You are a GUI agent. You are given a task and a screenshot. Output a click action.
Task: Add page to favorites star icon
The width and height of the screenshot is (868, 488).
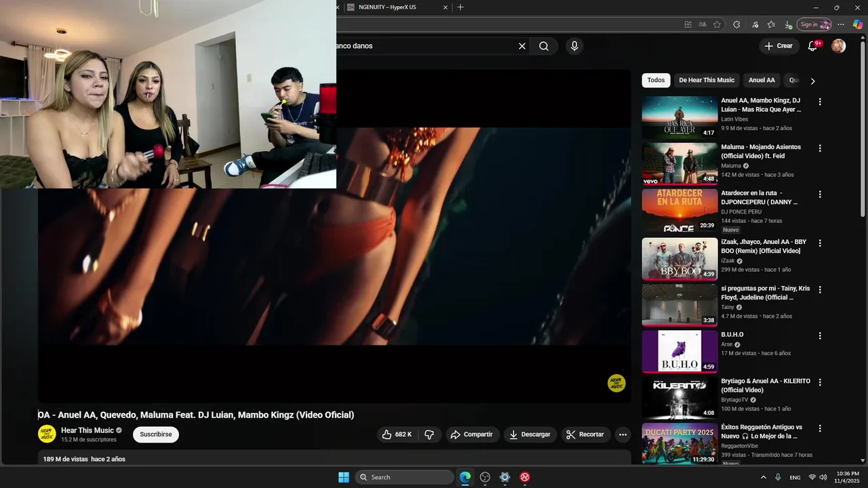point(717,24)
